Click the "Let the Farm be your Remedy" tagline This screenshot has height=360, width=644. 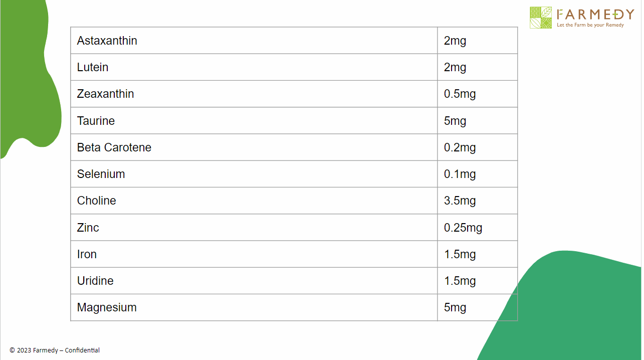590,25
